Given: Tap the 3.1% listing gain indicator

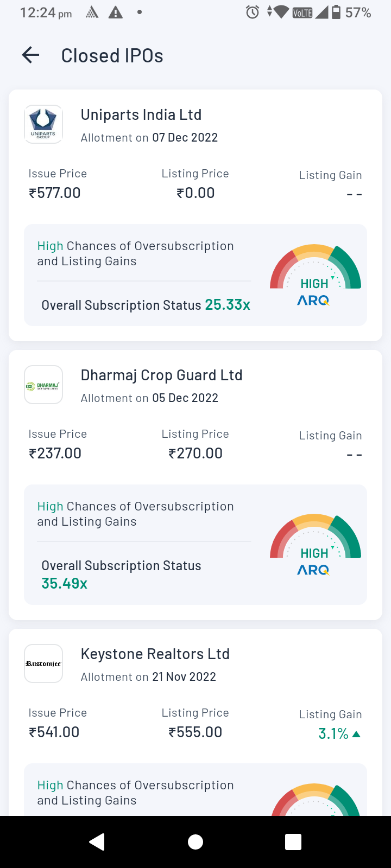Looking at the screenshot, I should (x=339, y=734).
